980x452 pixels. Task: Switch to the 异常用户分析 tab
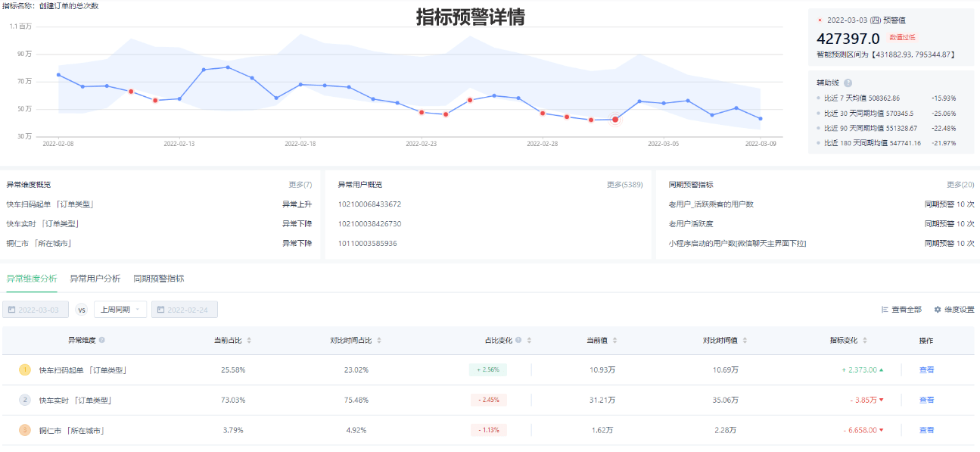click(x=95, y=279)
